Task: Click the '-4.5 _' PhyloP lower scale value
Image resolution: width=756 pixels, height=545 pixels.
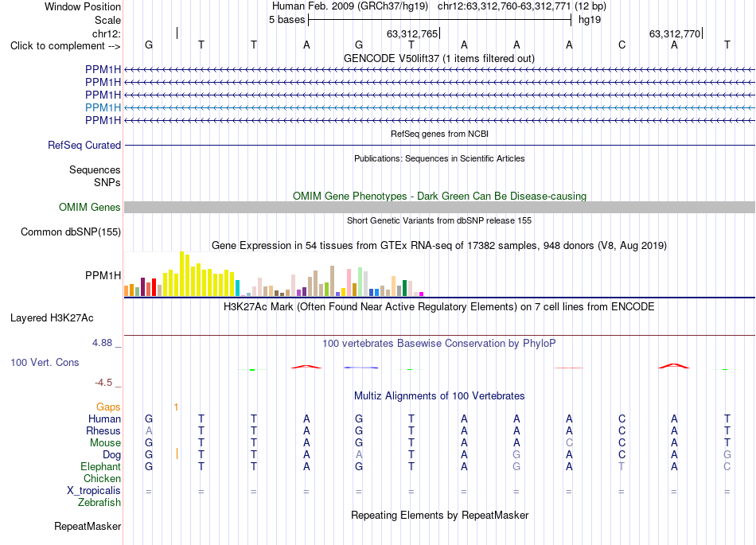Action: [x=107, y=383]
